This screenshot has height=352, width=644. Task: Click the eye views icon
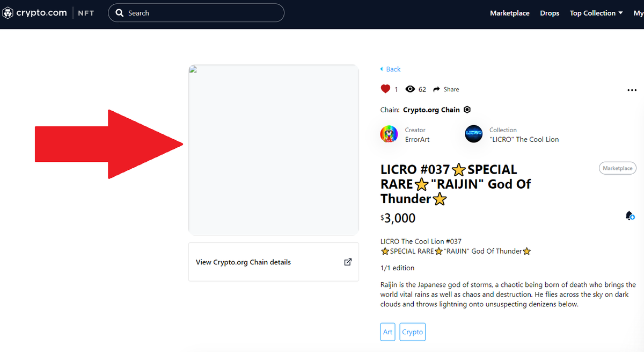[x=410, y=89]
